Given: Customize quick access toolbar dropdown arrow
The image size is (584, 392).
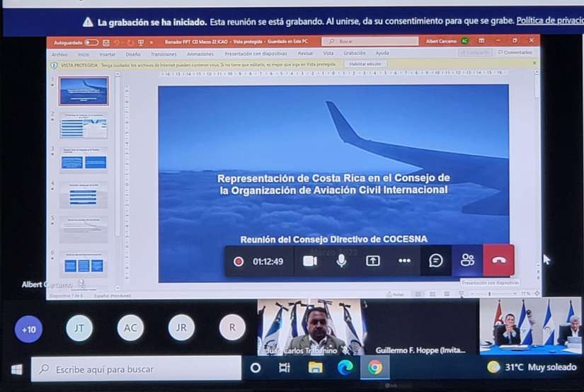Looking at the screenshot, I should pyautogui.click(x=151, y=43).
